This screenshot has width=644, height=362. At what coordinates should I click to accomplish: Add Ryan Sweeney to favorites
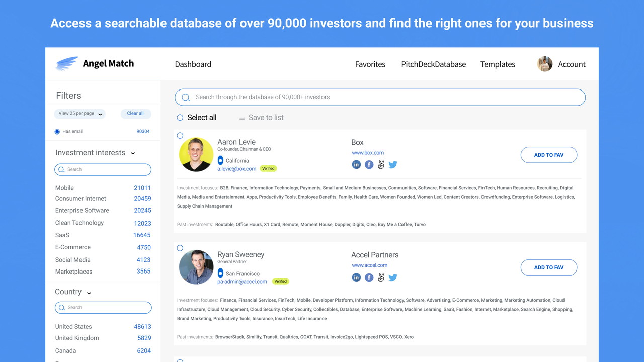[x=549, y=267]
